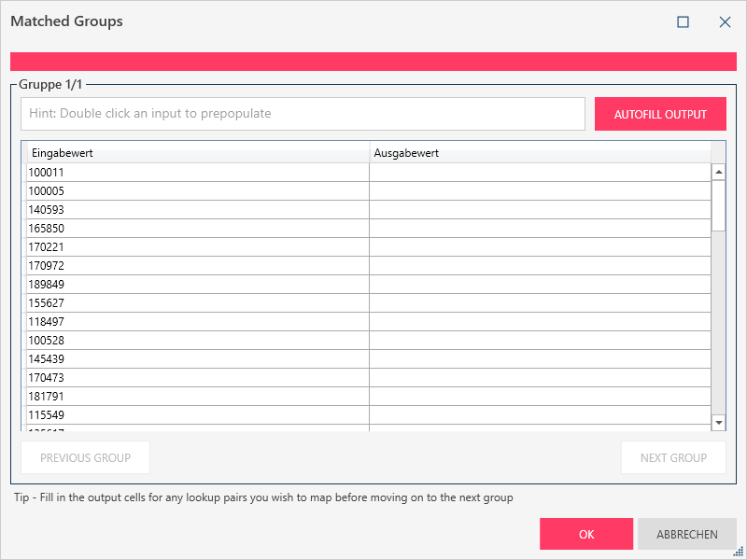Select input value 155627 cell
Image resolution: width=747 pixels, height=560 pixels.
click(x=196, y=303)
